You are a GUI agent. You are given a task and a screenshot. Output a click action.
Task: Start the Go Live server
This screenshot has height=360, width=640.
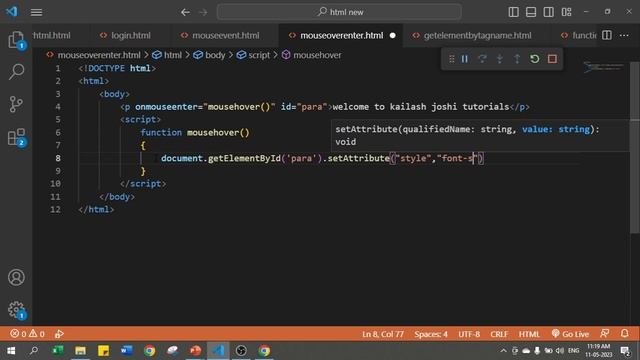[570, 334]
